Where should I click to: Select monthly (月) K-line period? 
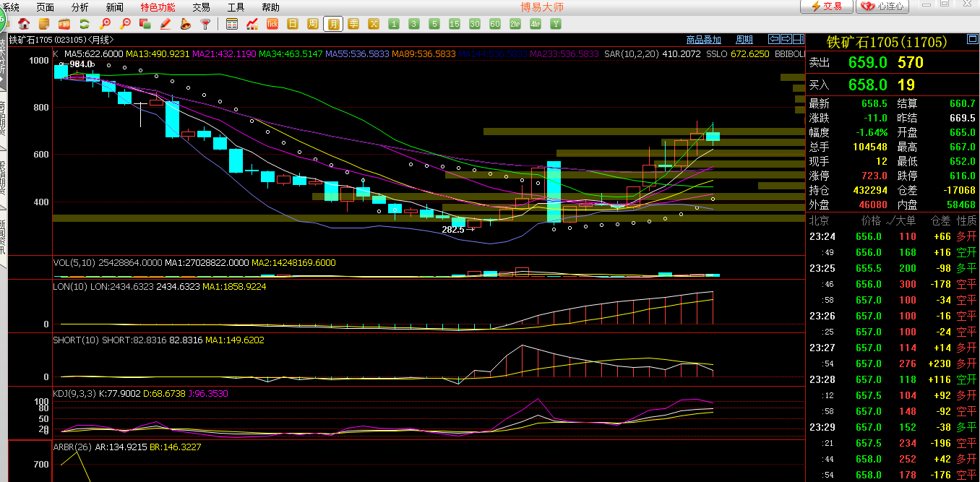[x=333, y=24]
